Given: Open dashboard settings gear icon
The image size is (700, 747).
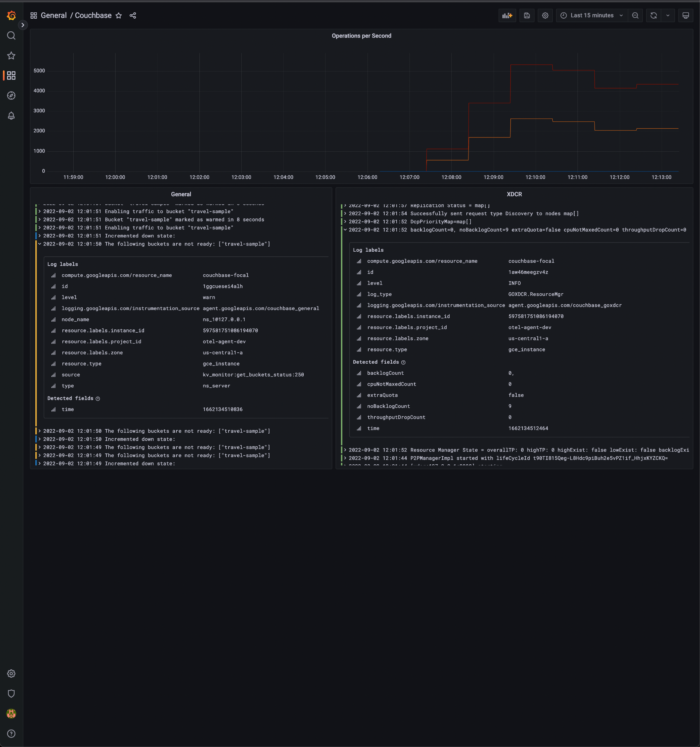Looking at the screenshot, I should (x=545, y=15).
